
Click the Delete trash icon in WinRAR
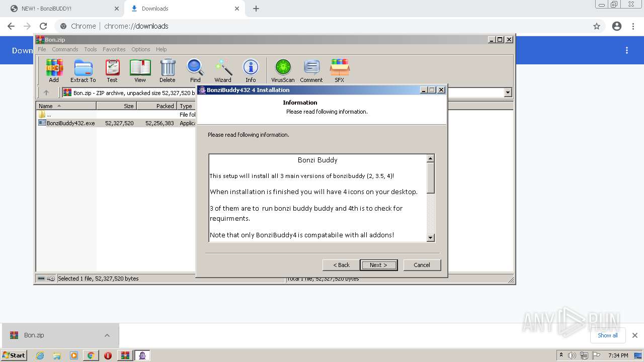168,70
